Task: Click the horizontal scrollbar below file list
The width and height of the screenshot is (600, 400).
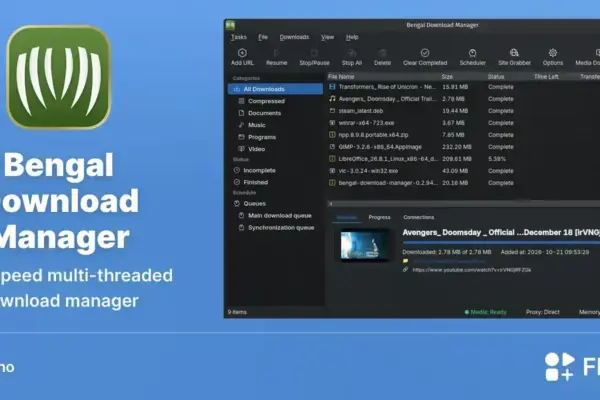Action: (463, 204)
